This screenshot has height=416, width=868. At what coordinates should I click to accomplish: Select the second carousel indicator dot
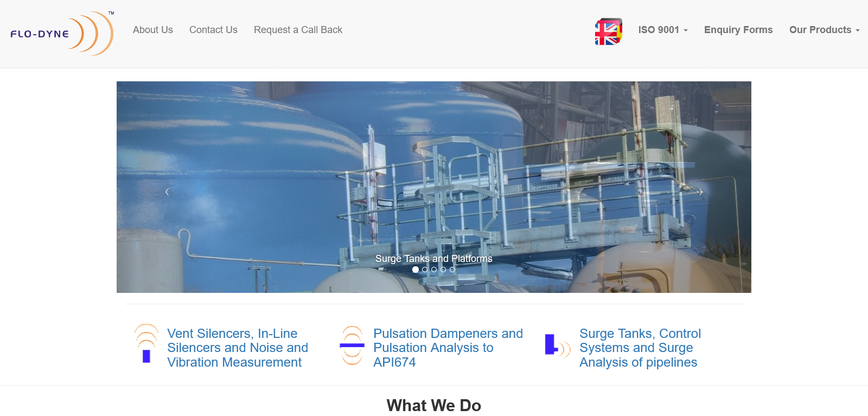coord(425,270)
